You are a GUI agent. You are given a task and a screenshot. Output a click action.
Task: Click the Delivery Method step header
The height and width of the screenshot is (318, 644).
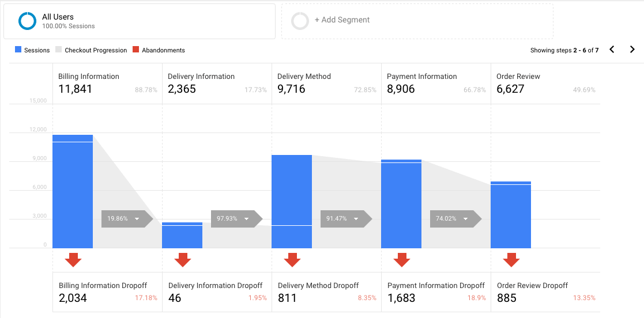[304, 76]
